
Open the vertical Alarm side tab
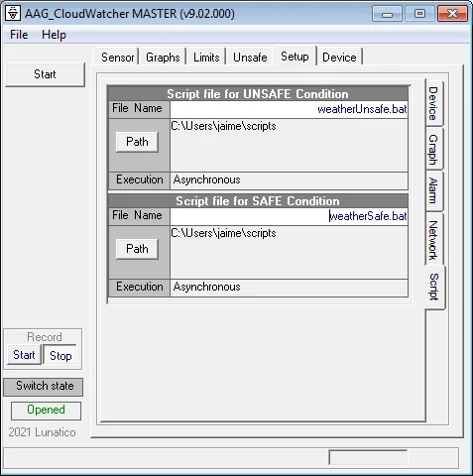coord(433,190)
